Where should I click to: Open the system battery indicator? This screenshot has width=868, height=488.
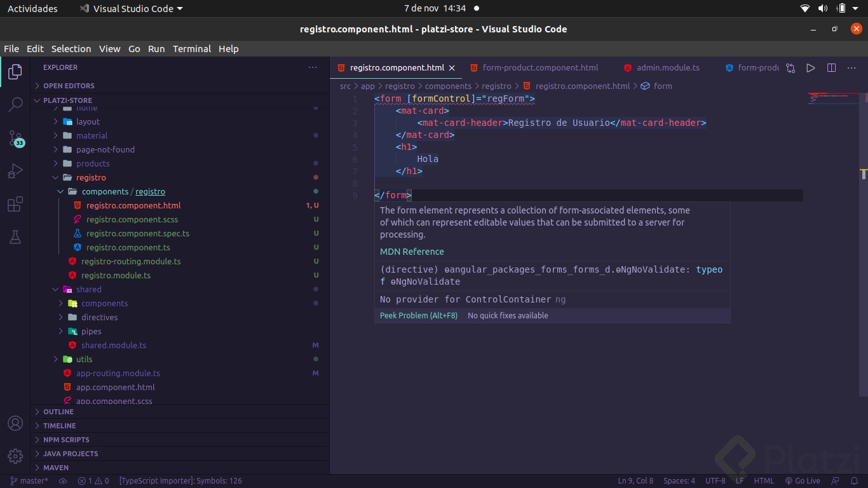point(841,9)
